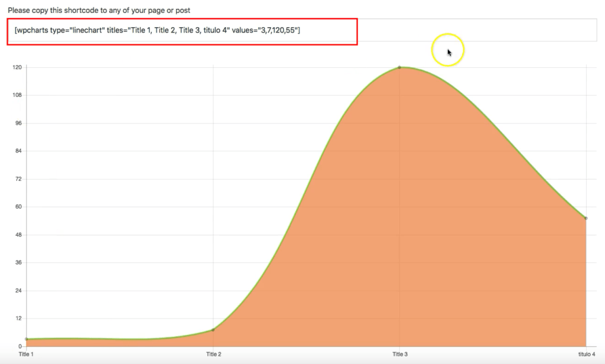
Task: Click the y-axis value 60
Action: click(18, 207)
